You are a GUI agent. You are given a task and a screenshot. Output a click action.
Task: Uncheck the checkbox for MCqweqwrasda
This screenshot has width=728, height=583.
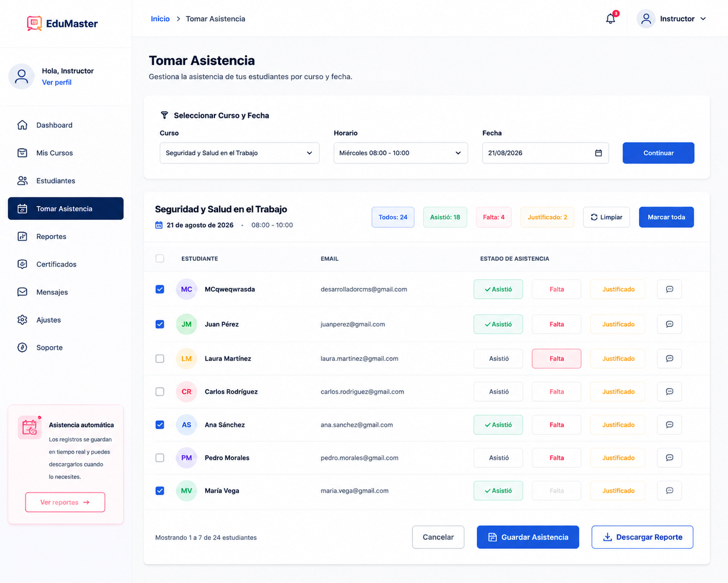[x=160, y=289]
